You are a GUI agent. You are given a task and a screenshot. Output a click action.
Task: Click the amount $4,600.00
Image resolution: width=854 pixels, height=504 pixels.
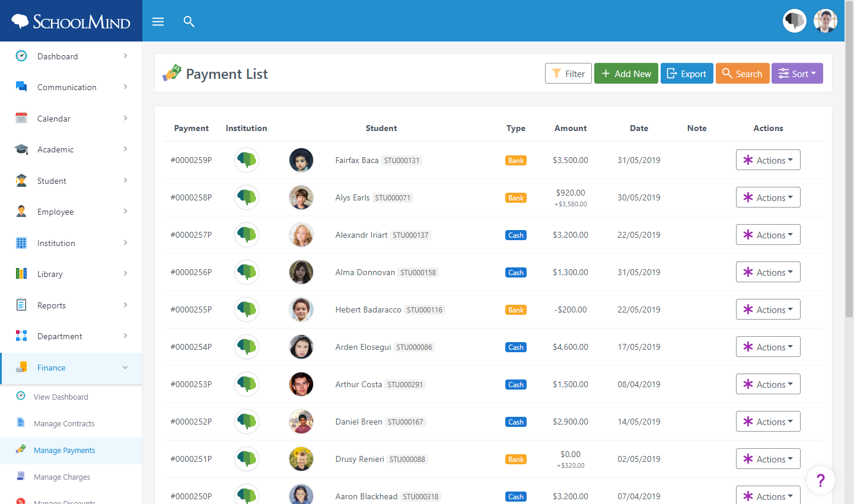click(x=571, y=347)
